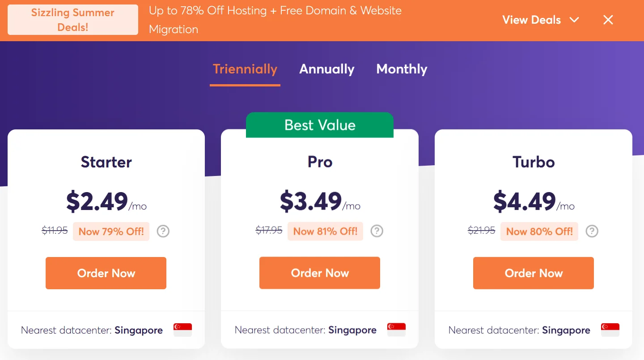
Task: Close the summer deals banner
Action: (608, 20)
